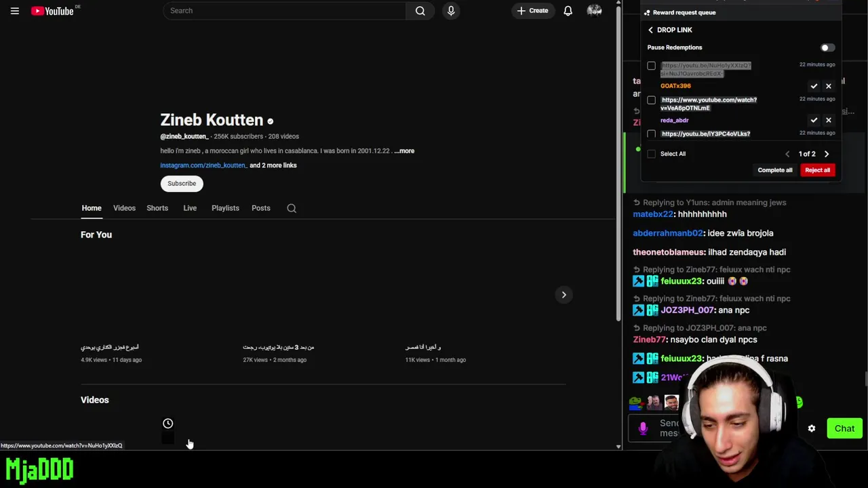Reject GOATx396's link request
The image size is (868, 488).
click(x=828, y=86)
